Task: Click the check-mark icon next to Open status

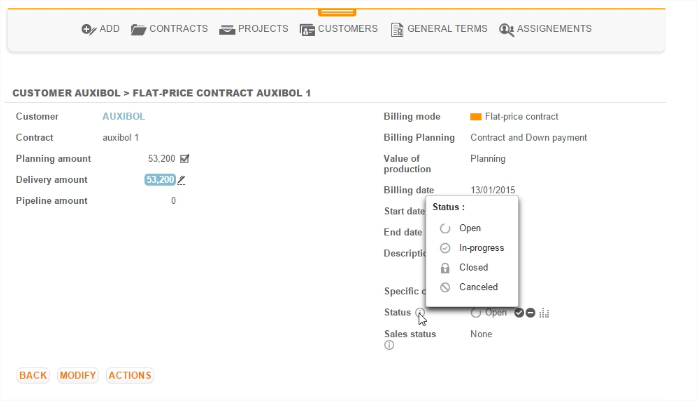Action: (519, 313)
